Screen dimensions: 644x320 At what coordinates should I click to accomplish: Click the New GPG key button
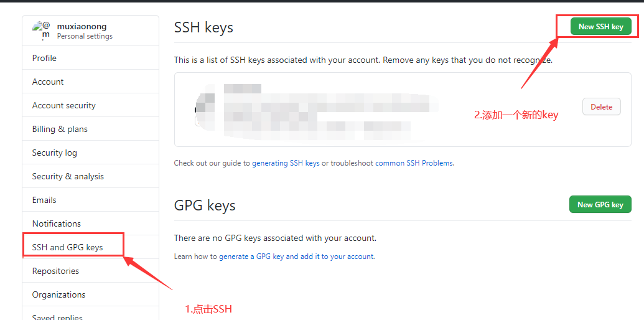[x=600, y=205]
